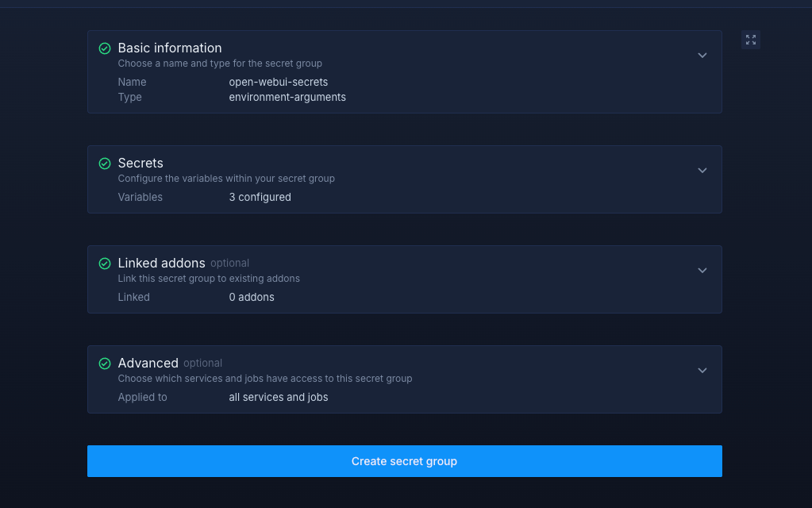Click the environment-arguments type value

[x=287, y=98]
